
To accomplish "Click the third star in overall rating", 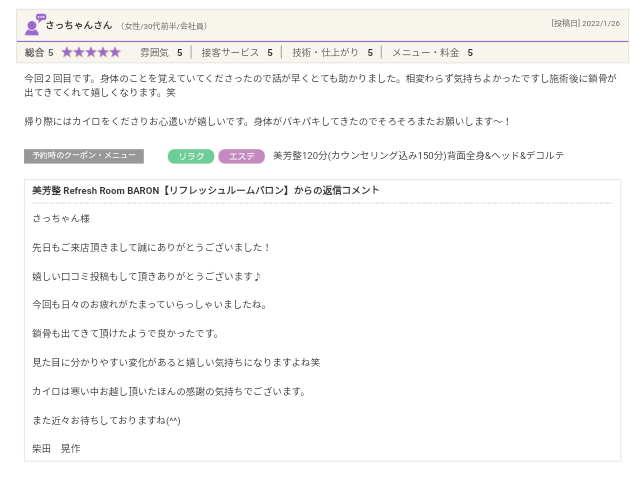I will [x=91, y=52].
